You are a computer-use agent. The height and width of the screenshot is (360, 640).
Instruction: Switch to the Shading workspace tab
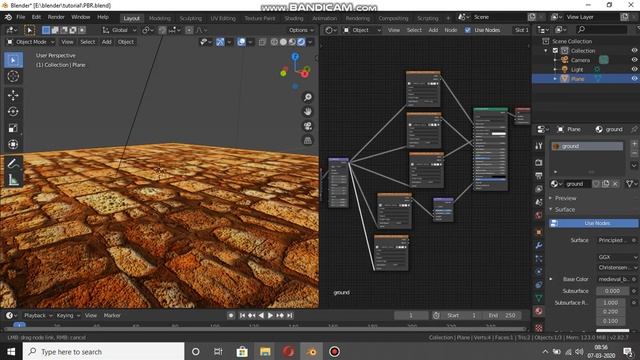[x=294, y=18]
